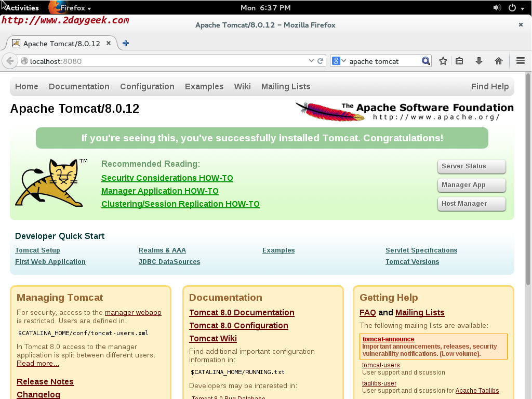This screenshot has height=399, width=532.
Task: Open the power system menu dropdown
Action: pos(515,8)
